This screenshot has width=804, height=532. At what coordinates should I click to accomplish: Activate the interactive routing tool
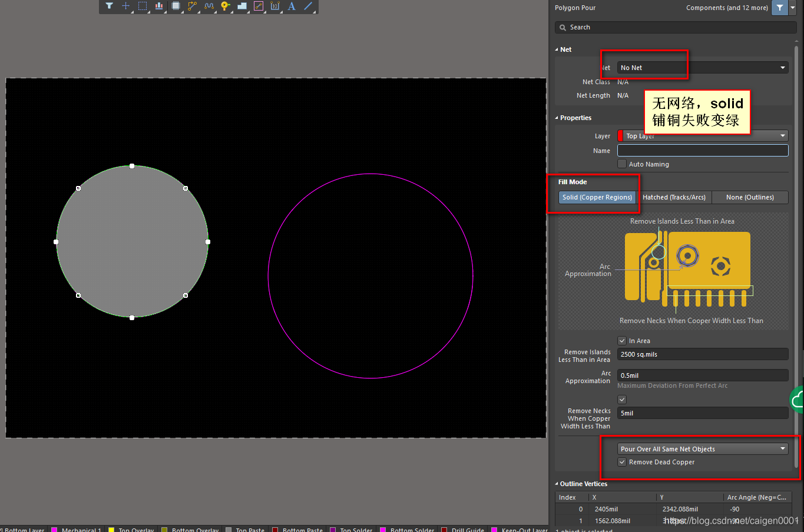(x=192, y=6)
